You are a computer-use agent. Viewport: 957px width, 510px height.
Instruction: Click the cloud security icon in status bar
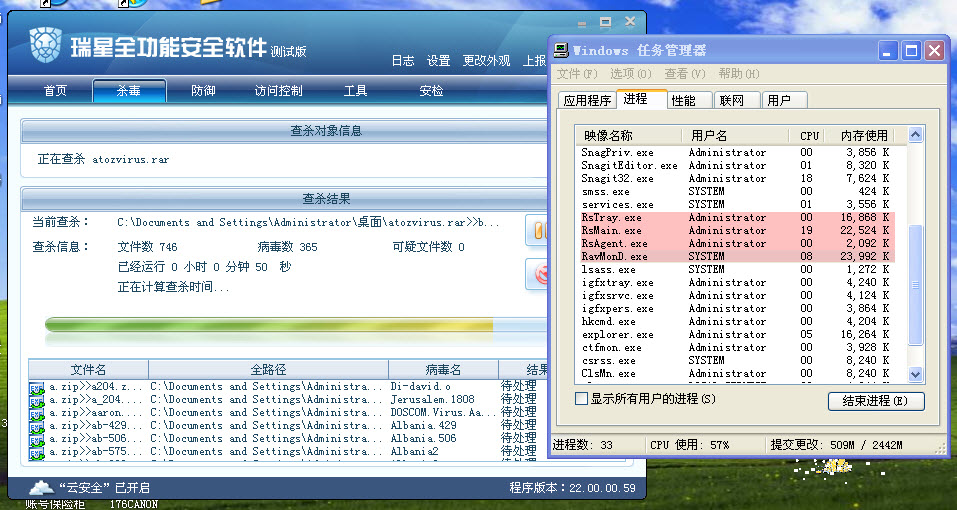coord(41,487)
